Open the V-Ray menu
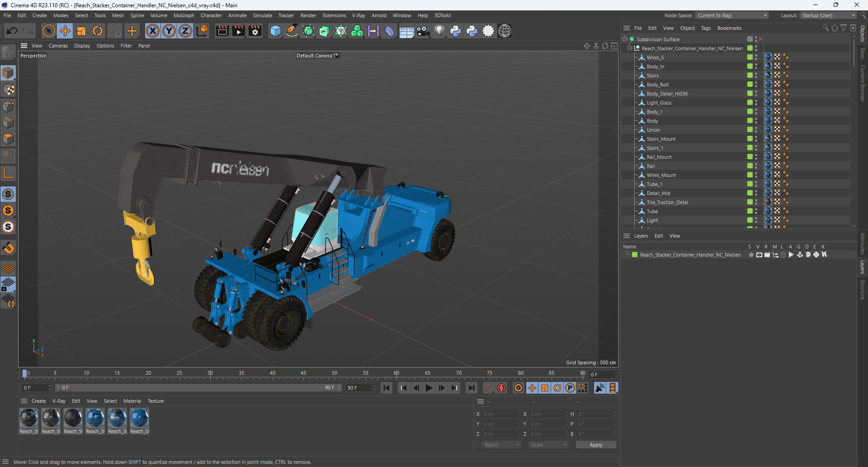Viewport: 868px width, 467px height. point(359,15)
